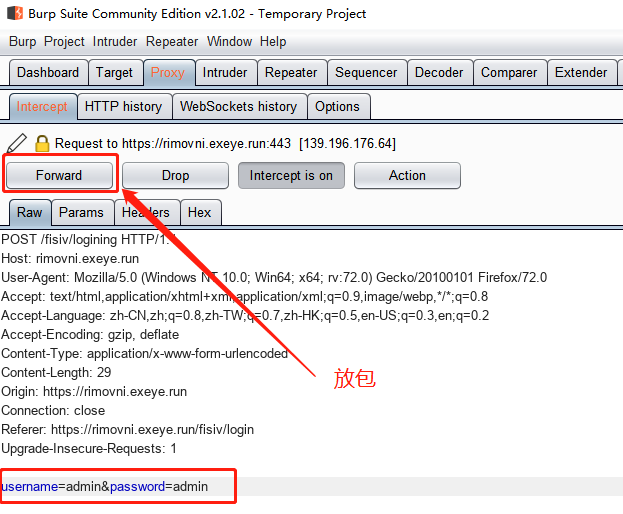Viewport: 623px width, 514px height.
Task: Click the Connection: close line
Action: pyautogui.click(x=53, y=410)
